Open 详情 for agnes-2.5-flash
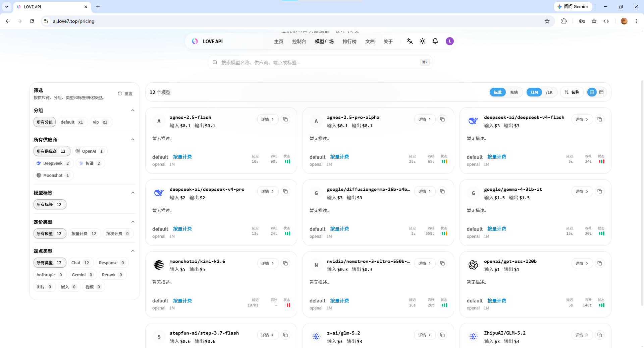This screenshot has width=644, height=348. click(268, 119)
